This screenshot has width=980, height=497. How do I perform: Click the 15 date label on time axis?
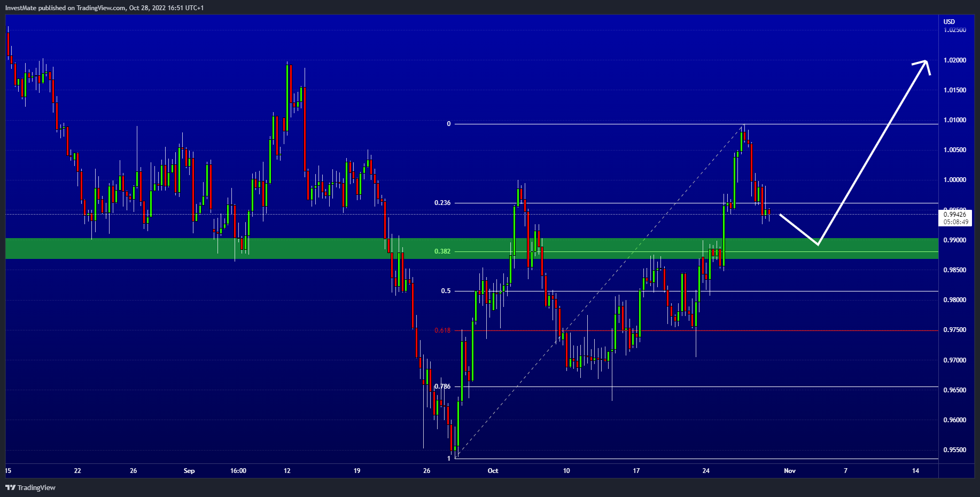pyautogui.click(x=8, y=471)
